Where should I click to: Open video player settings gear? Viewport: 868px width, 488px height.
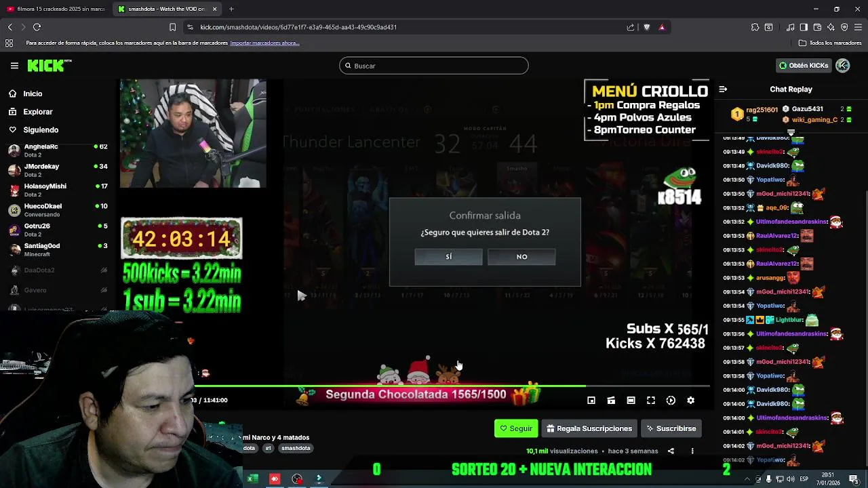pyautogui.click(x=690, y=401)
